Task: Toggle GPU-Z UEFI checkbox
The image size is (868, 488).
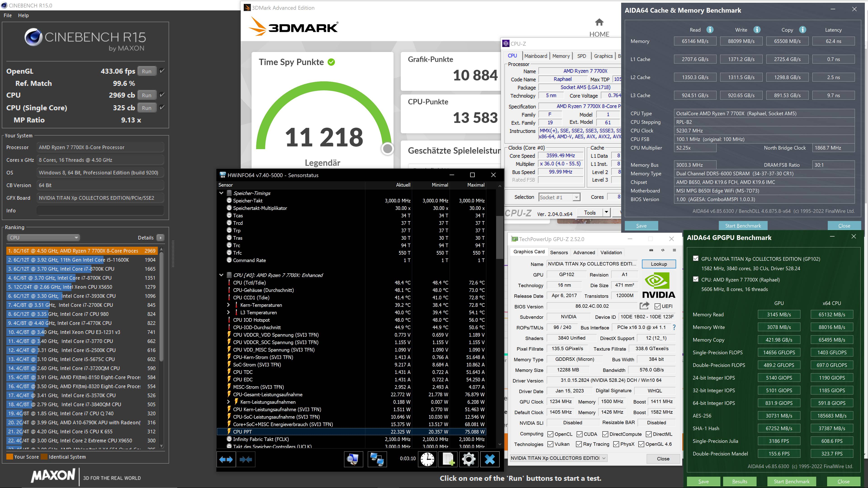Action: pos(657,306)
